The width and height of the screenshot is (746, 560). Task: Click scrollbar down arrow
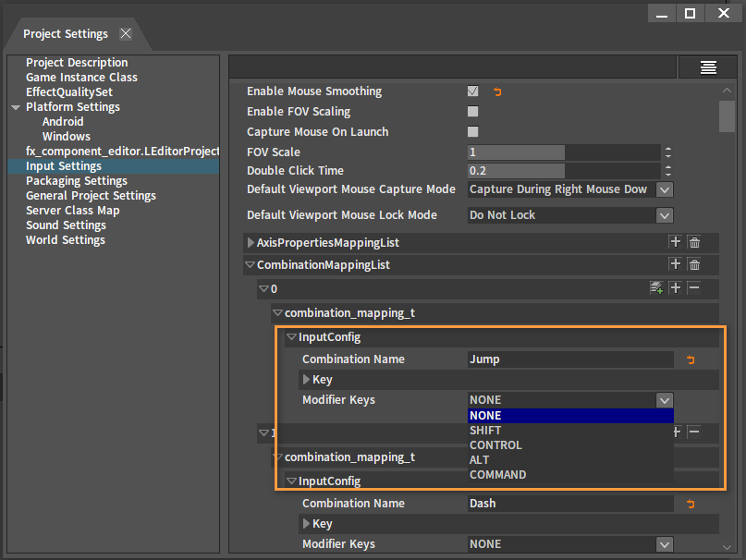727,547
